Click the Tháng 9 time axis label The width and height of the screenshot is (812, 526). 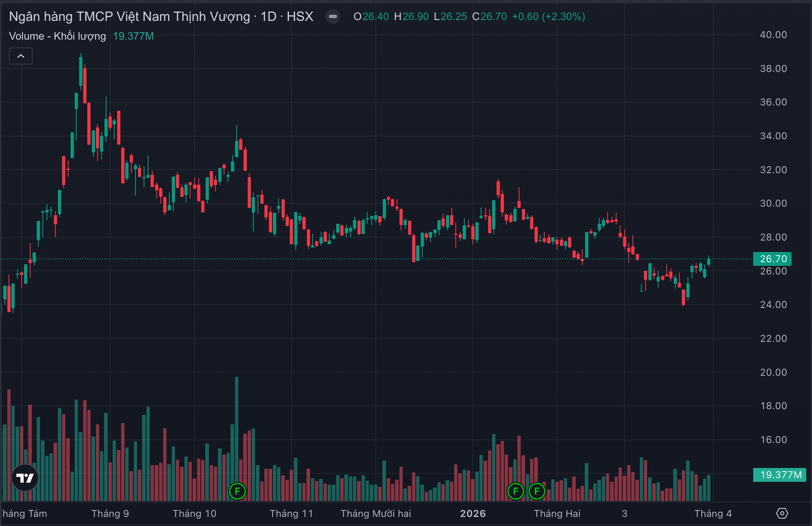[x=110, y=513]
